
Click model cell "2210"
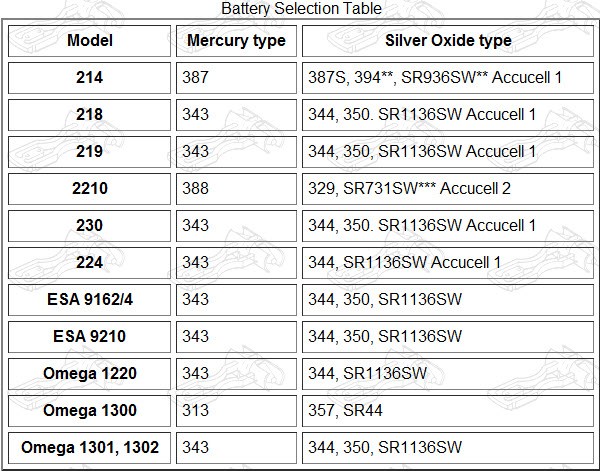pos(90,189)
